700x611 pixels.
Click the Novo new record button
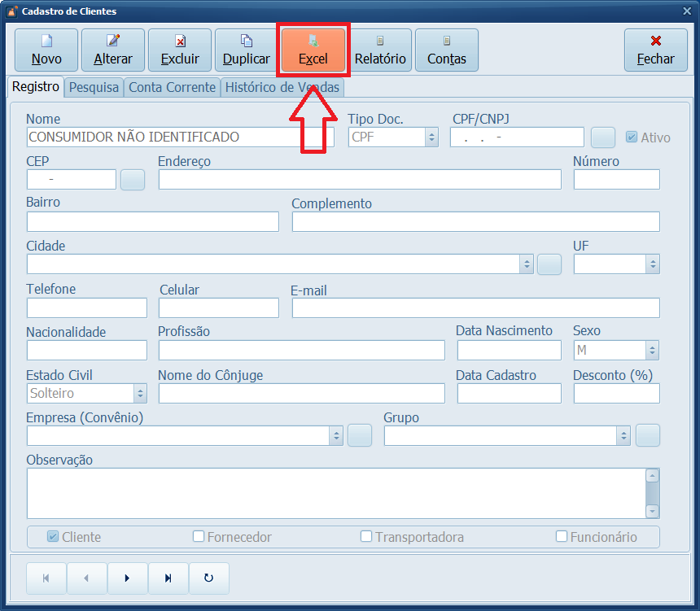click(46, 50)
